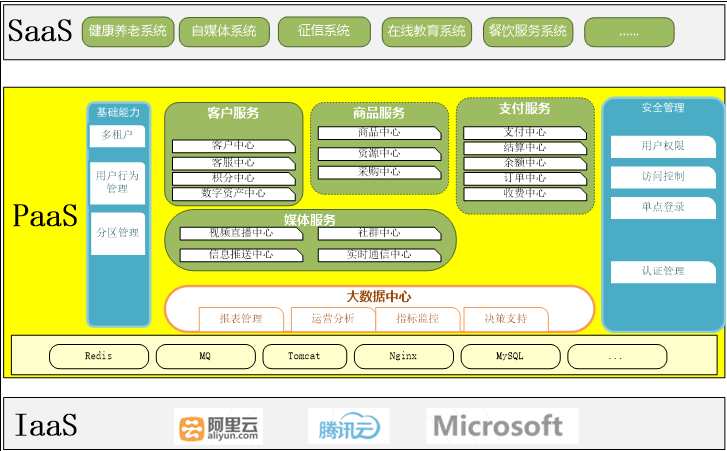Open the 在线教育系统 box
This screenshot has width=727, height=451.
[426, 32]
